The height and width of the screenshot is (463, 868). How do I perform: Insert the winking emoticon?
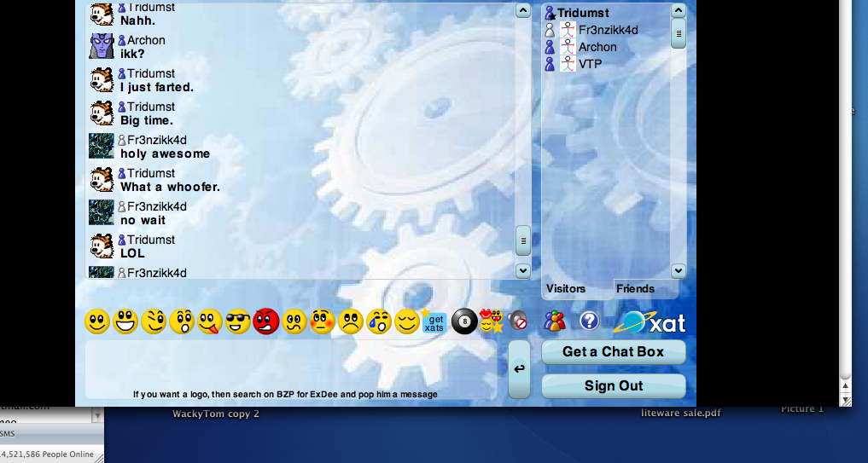[154, 321]
